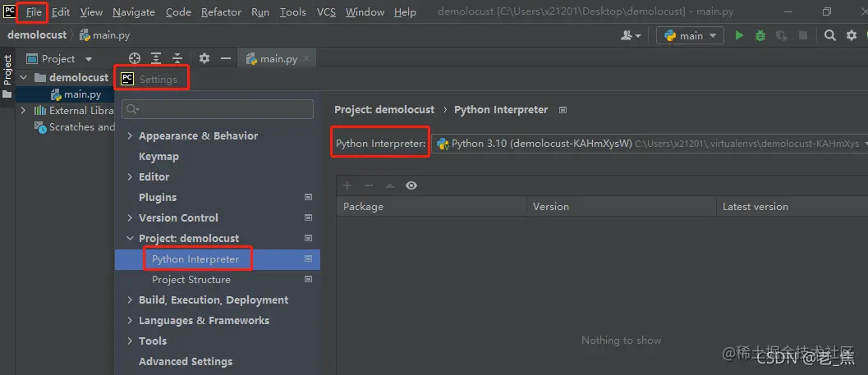Click the settings search input field
The width and height of the screenshot is (868, 375).
(x=218, y=109)
